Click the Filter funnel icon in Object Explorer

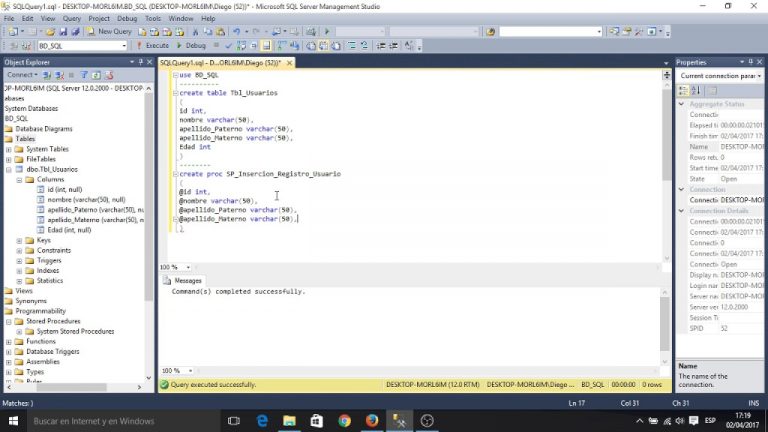(x=84, y=75)
